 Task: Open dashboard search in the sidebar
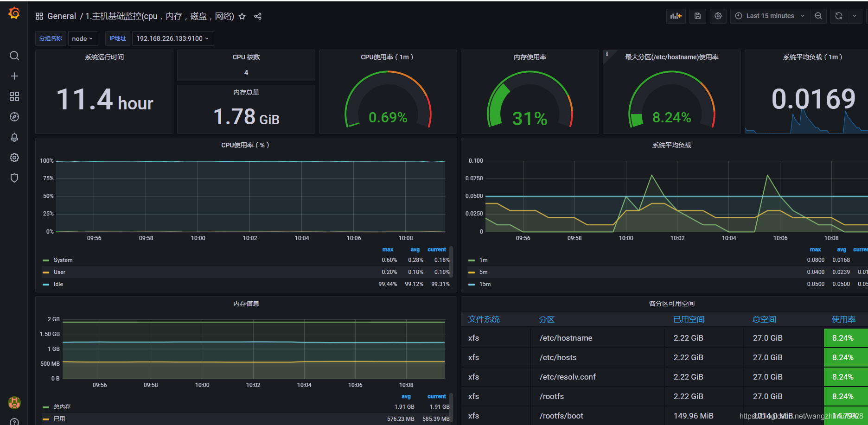pyautogui.click(x=14, y=56)
